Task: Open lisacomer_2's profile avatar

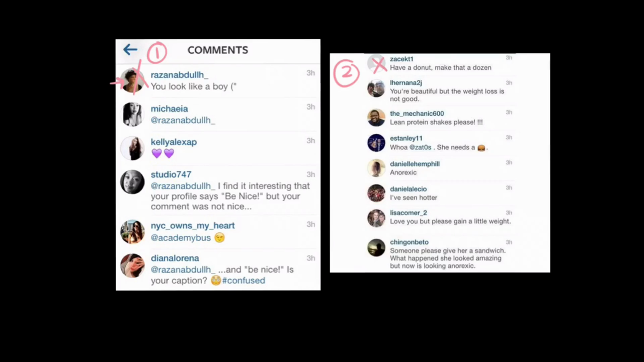Action: (376, 218)
